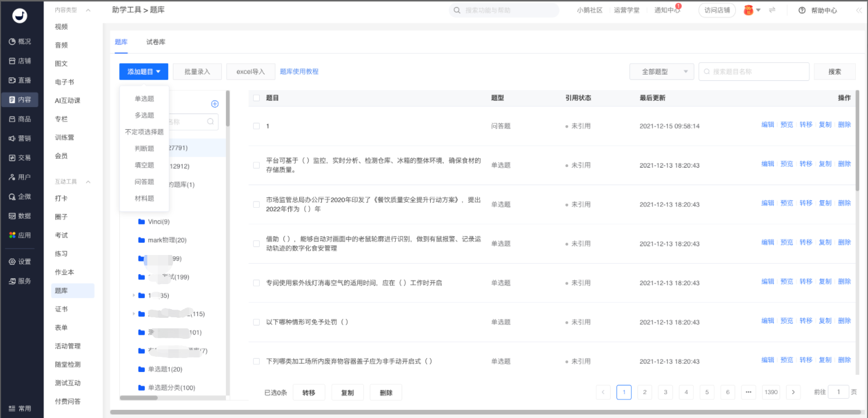The height and width of the screenshot is (418, 868).
Task: Click the collapse double-chevron icon at top right
Action: pyautogui.click(x=859, y=10)
